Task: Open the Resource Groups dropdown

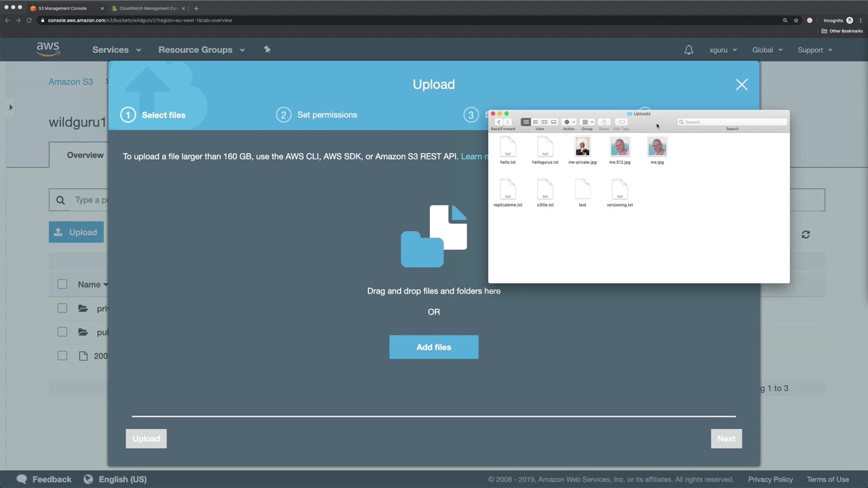Action: click(x=201, y=49)
